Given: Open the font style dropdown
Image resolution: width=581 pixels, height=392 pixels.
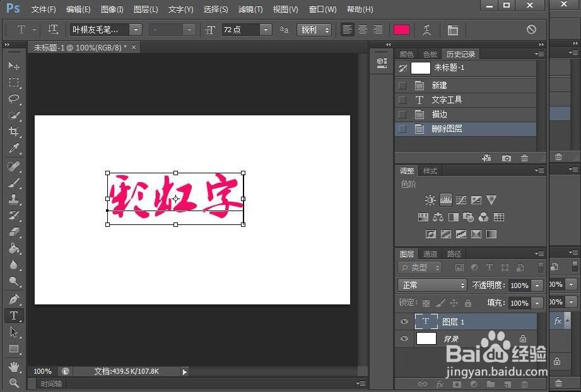Looking at the screenshot, I should 189,30.
